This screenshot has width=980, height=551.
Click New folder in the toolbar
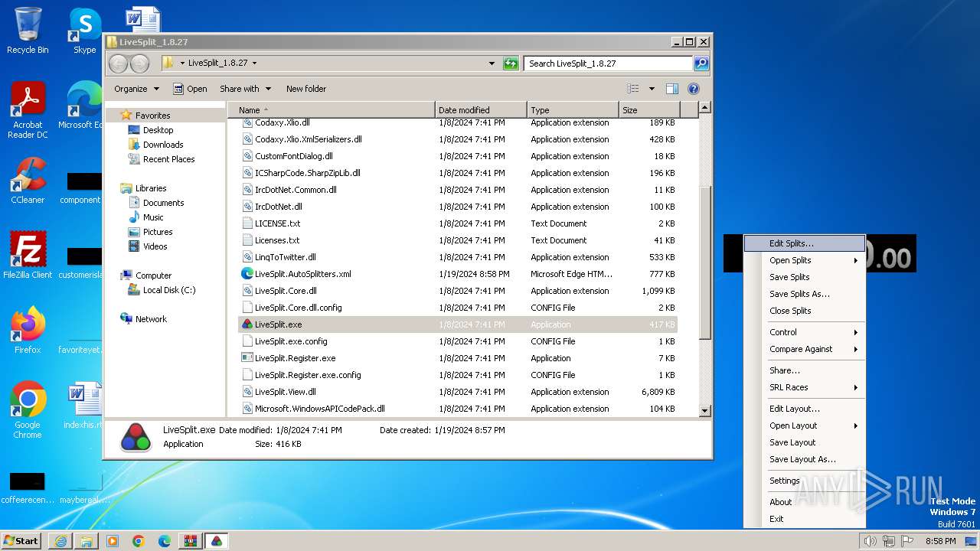(305, 89)
